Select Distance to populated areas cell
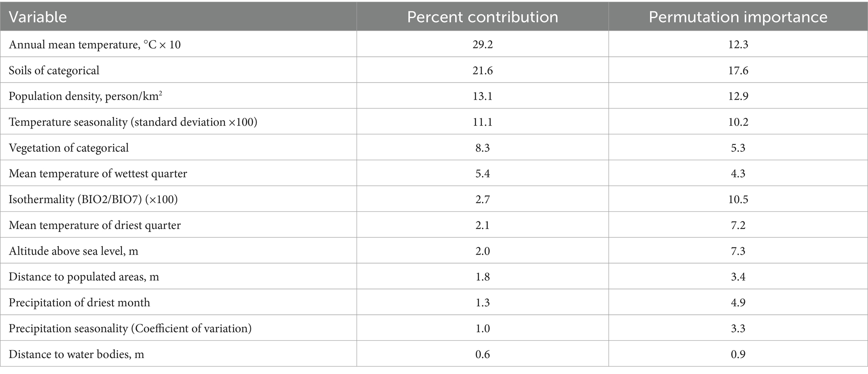This screenshot has height=374, width=868. [84, 277]
